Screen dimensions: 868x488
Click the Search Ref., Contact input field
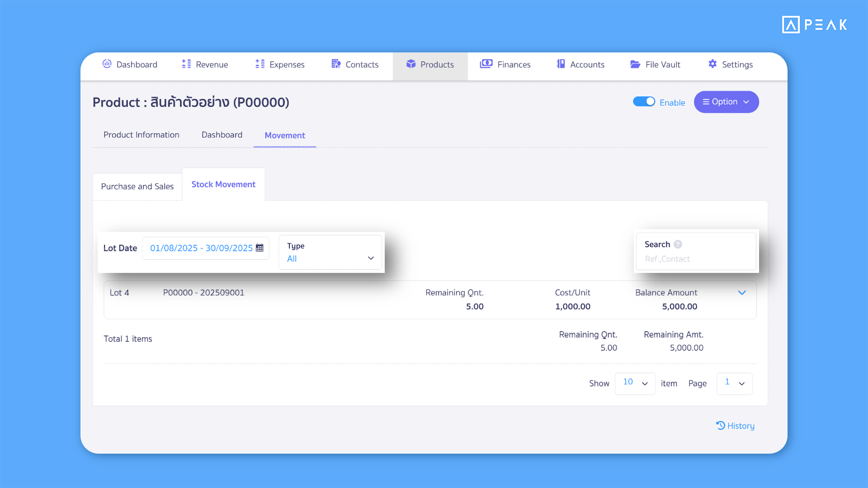(x=696, y=259)
